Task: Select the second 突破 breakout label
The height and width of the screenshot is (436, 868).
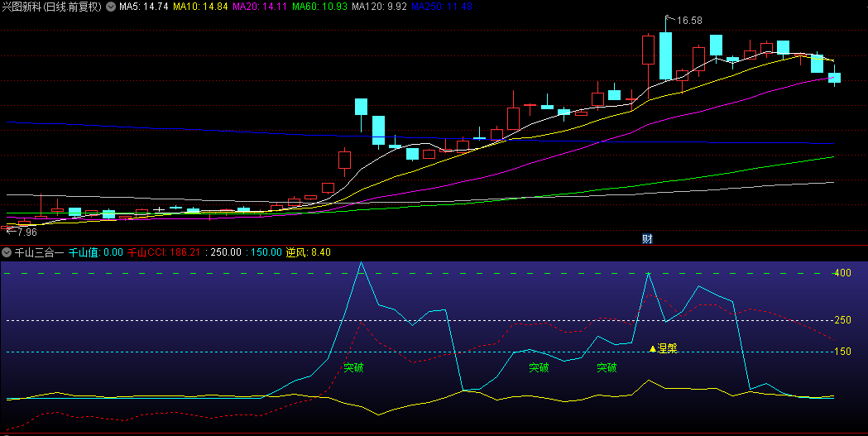Action: (539, 367)
